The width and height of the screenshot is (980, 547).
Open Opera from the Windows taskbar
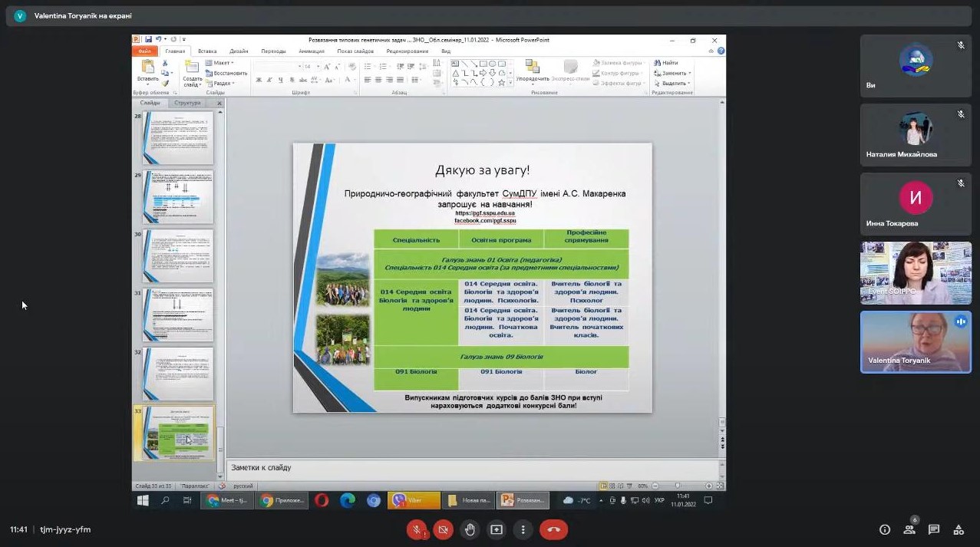(322, 500)
